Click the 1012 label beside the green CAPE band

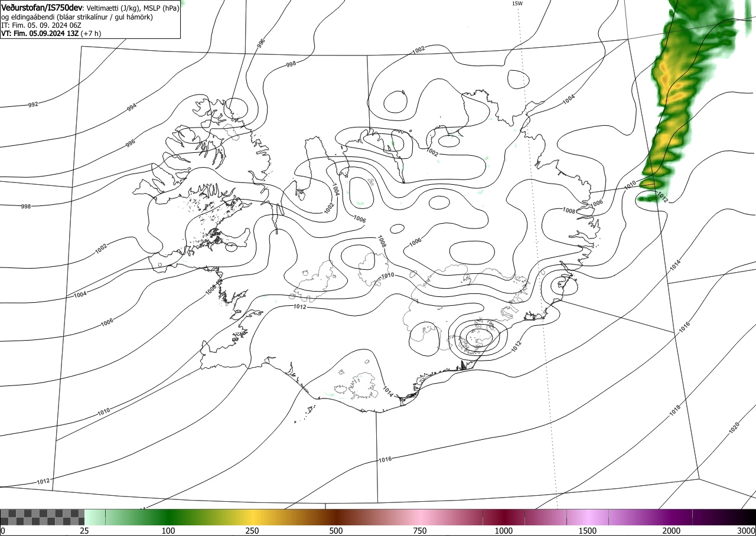coord(662,198)
